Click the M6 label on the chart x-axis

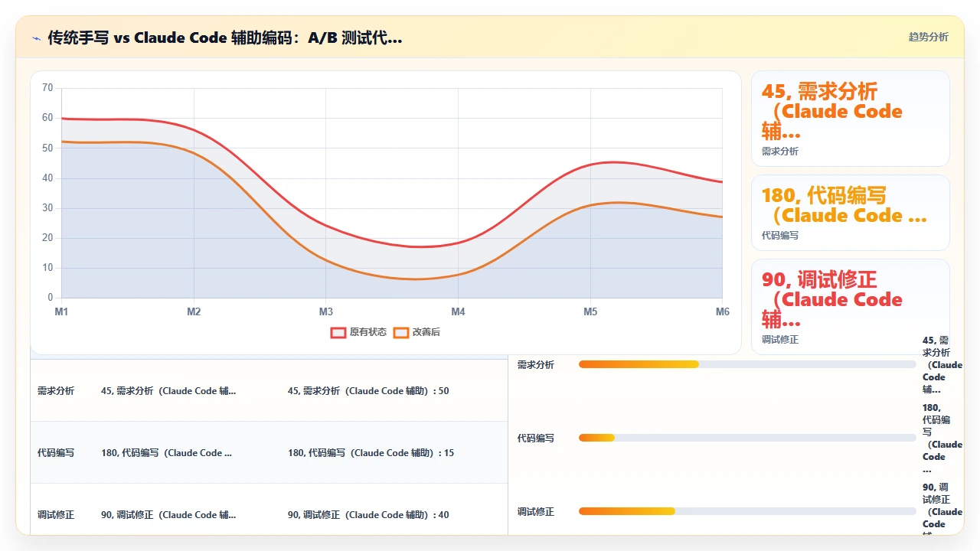pyautogui.click(x=723, y=312)
